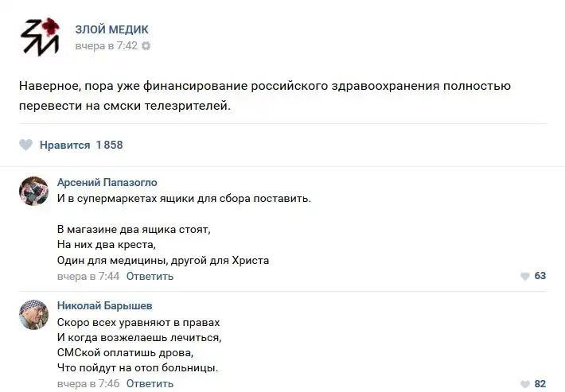Open Николай Барышев's avatar
The image size is (565, 392).
coord(33,315)
